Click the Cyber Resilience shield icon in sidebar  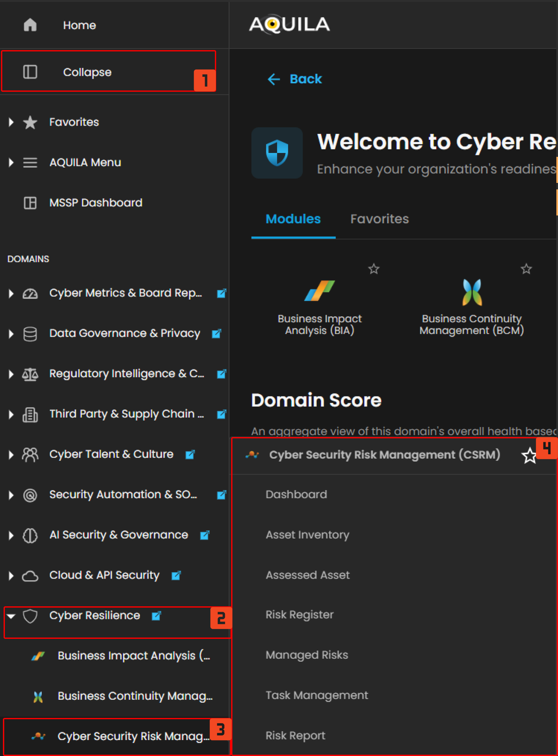coord(30,616)
